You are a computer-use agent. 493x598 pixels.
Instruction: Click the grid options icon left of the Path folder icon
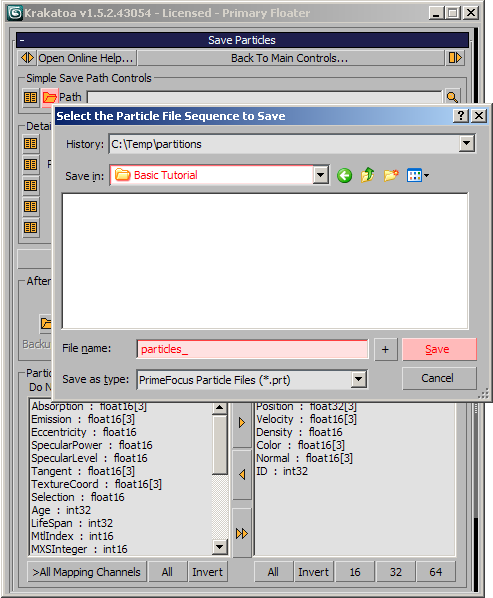pos(31,97)
